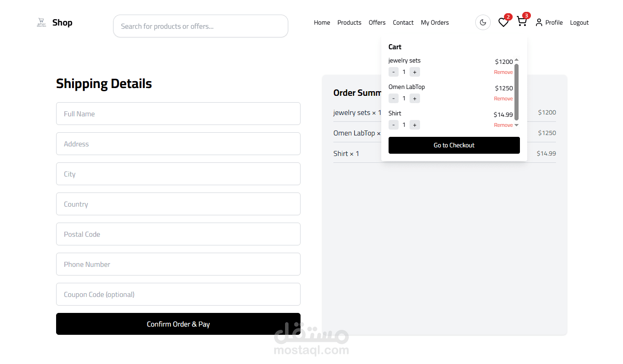Go to the Products menu page

[x=349, y=22]
